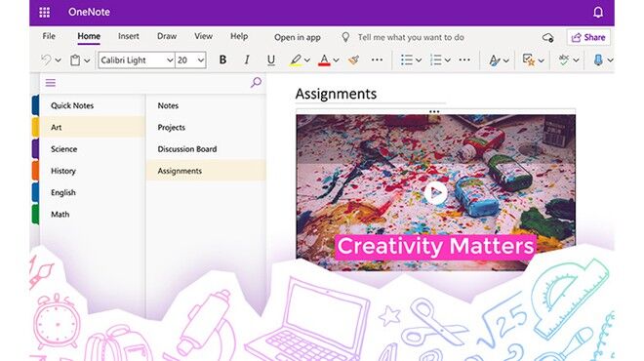The height and width of the screenshot is (361, 644).
Task: Play the Creativity Matters video
Action: pos(435,192)
